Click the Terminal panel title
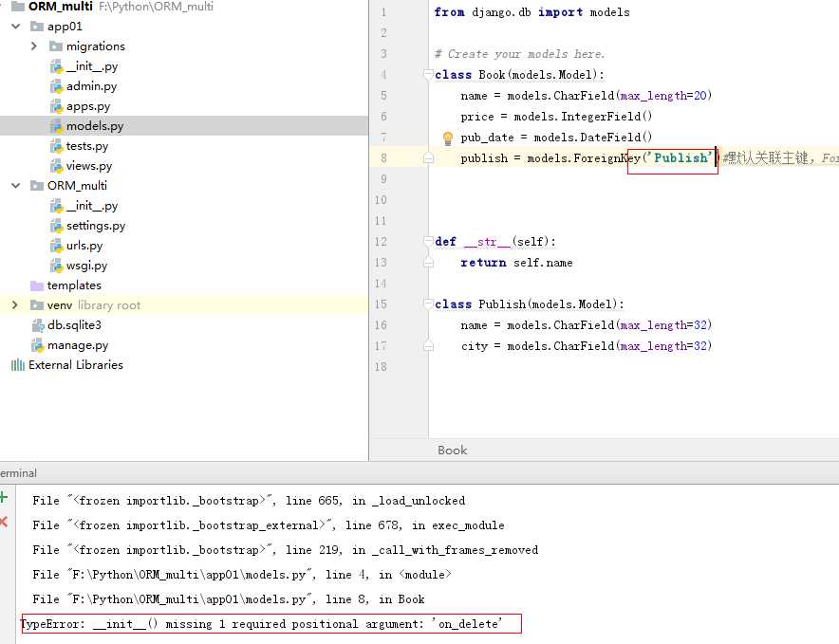 click(18, 473)
